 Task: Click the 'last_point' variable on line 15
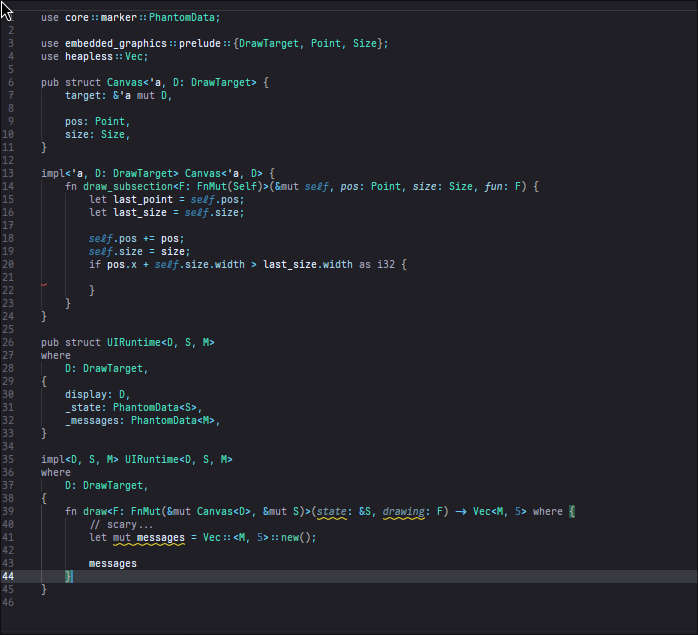[143, 199]
